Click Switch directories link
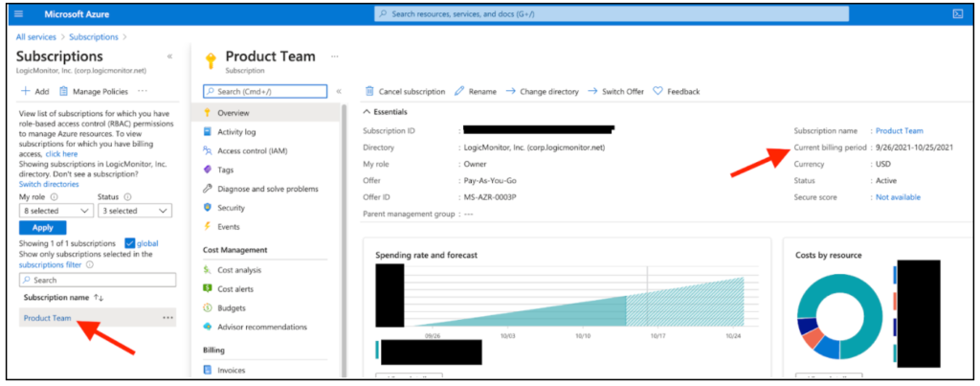 49,184
